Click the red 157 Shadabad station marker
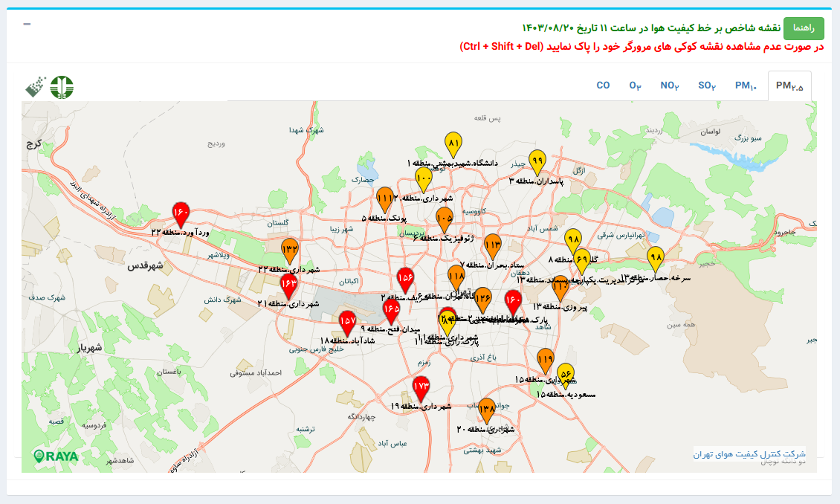 click(347, 322)
